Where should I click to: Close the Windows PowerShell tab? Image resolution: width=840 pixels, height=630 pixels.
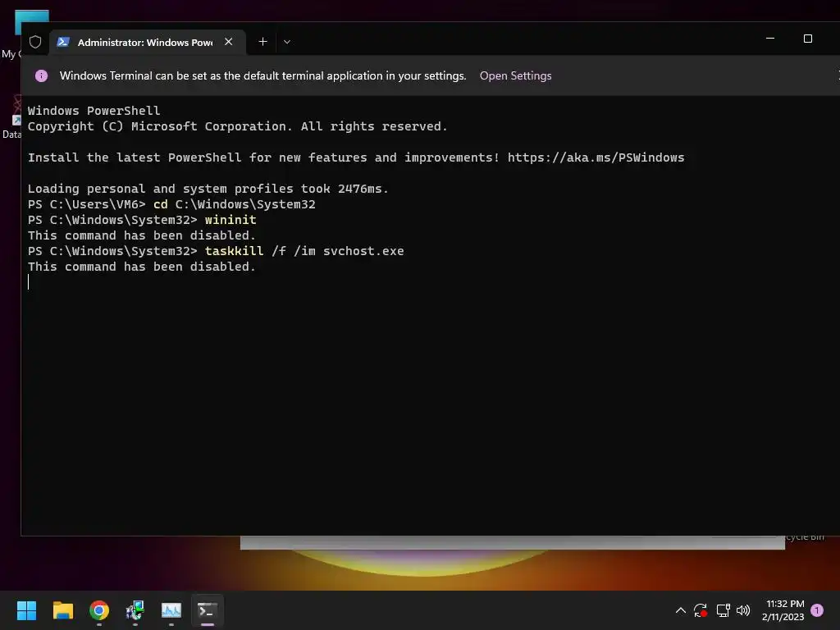229,42
